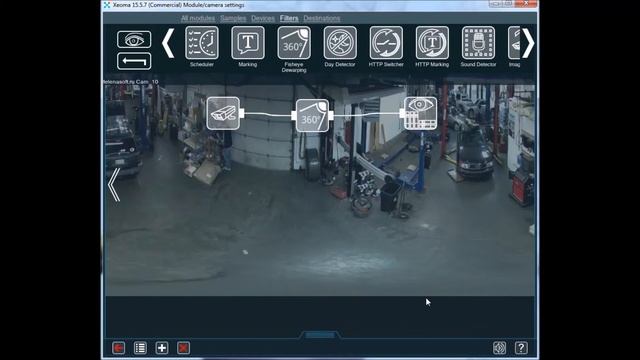Open the camera source module in chain
Viewport: 640px width, 360px height.
click(223, 113)
